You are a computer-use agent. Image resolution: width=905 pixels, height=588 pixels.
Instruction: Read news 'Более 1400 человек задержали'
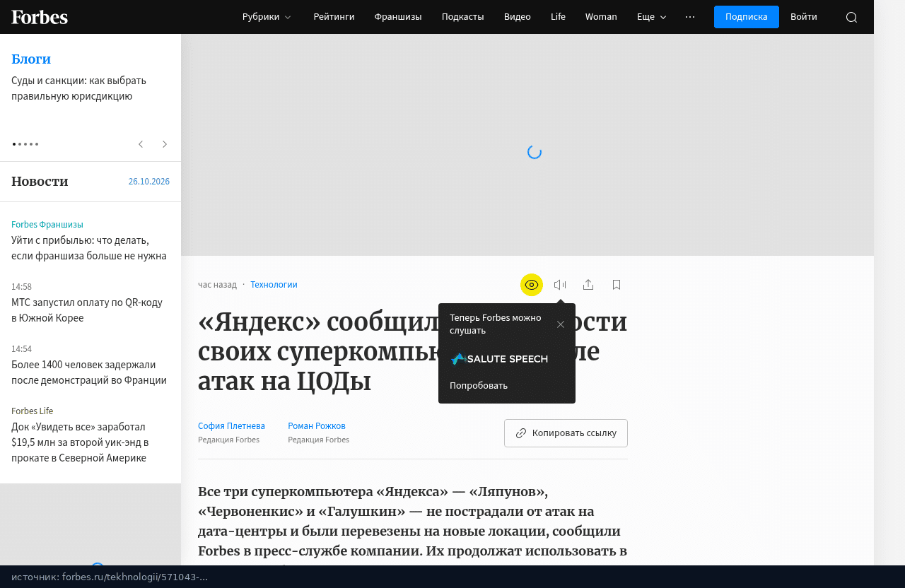[x=89, y=372]
